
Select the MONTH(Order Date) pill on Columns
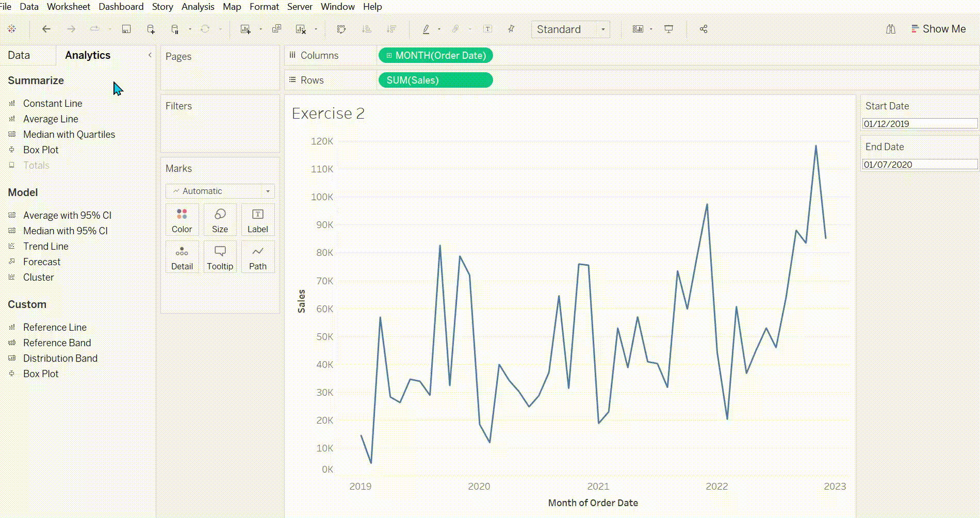435,55
